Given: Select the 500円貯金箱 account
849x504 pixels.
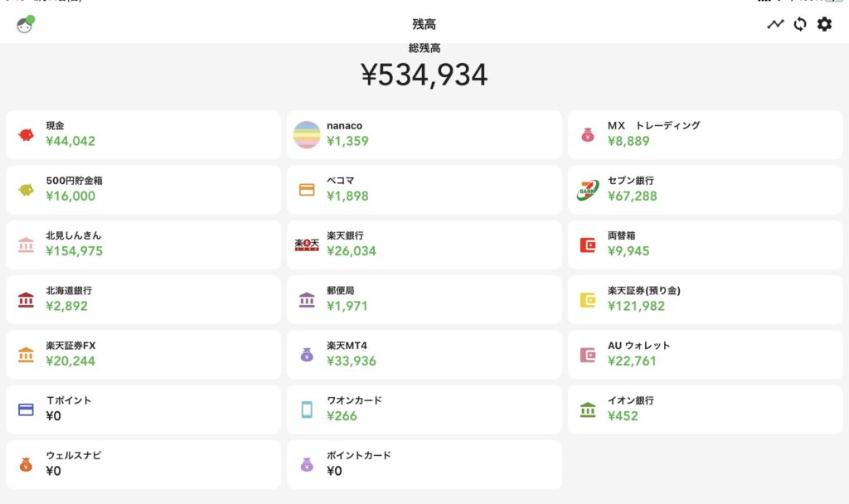Looking at the screenshot, I should (143, 190).
